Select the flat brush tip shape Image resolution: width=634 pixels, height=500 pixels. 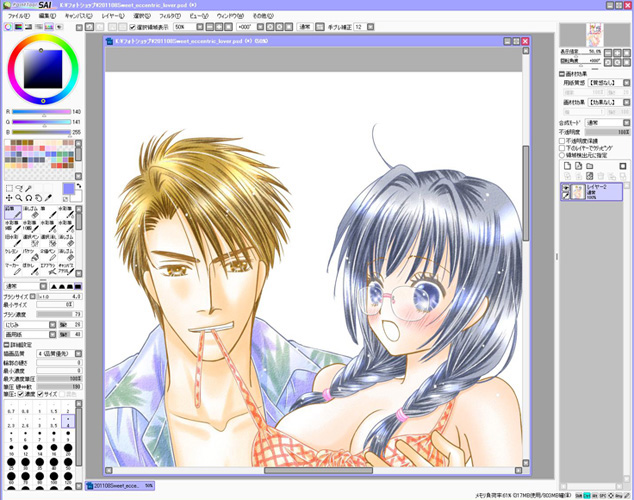click(x=78, y=286)
